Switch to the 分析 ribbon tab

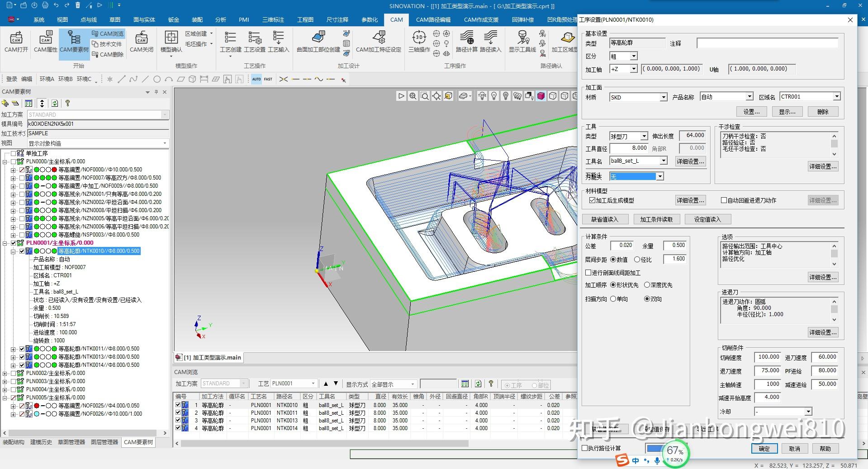(220, 19)
